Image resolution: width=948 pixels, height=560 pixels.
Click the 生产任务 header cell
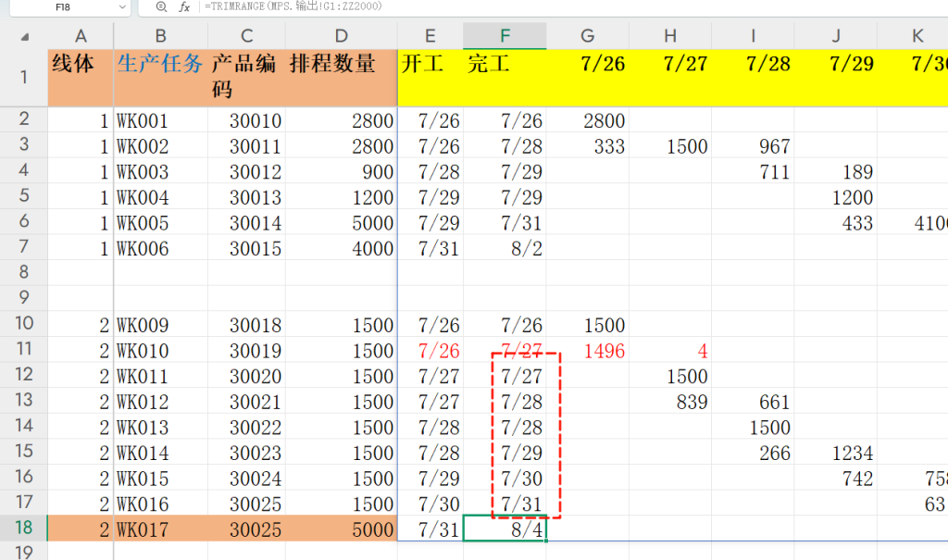click(160, 78)
